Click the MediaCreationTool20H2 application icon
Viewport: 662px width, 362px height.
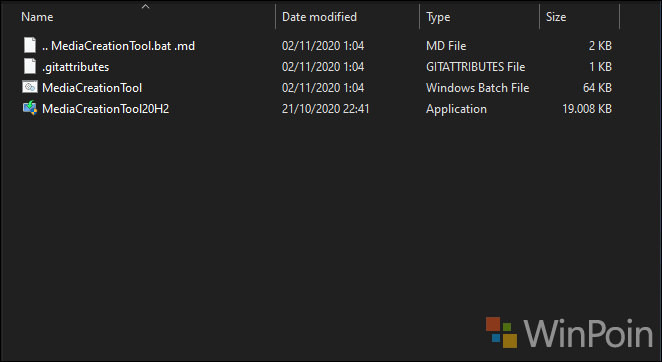pos(30,108)
